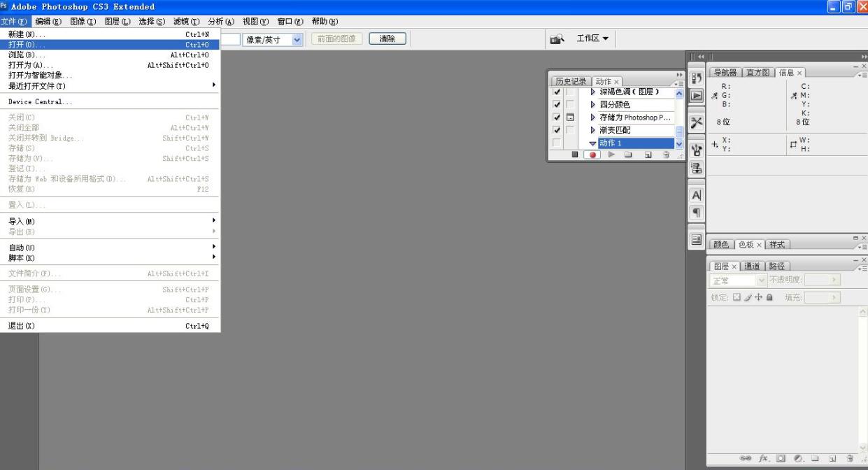
Task: Toggle checkbox for 存储为 Photoshop action
Action: pos(557,117)
